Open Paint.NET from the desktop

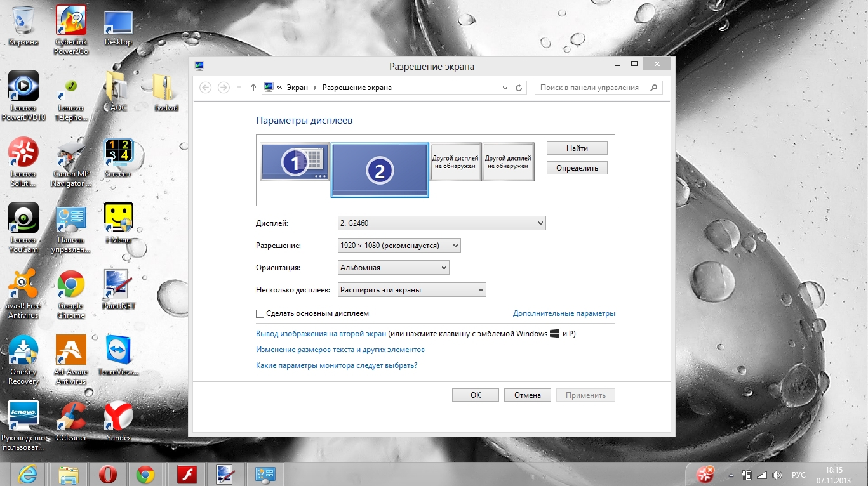coord(118,290)
